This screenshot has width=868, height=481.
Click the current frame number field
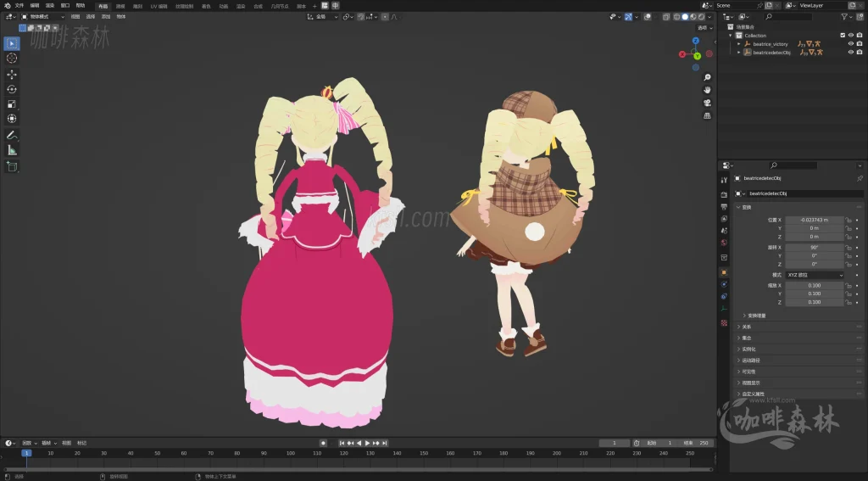click(615, 444)
